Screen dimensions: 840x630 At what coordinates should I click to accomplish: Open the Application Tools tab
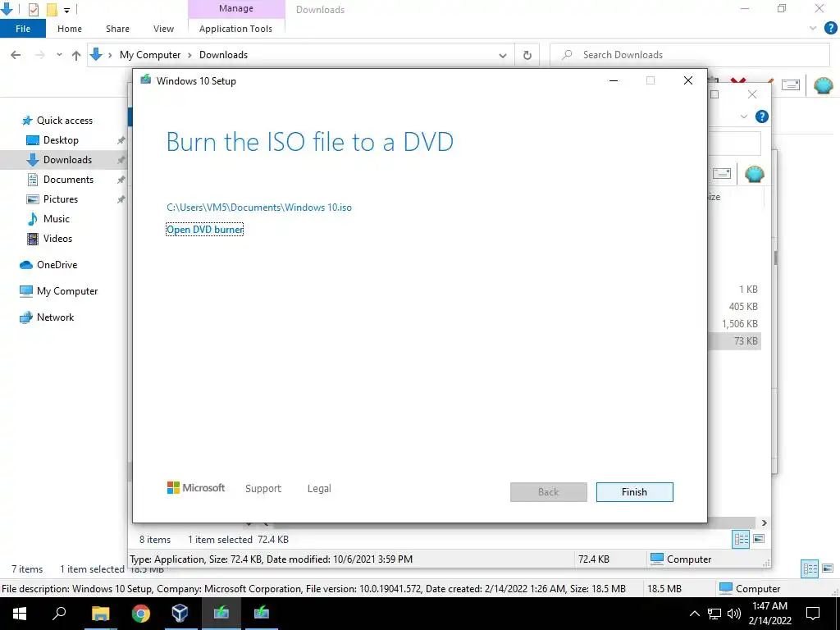235,29
